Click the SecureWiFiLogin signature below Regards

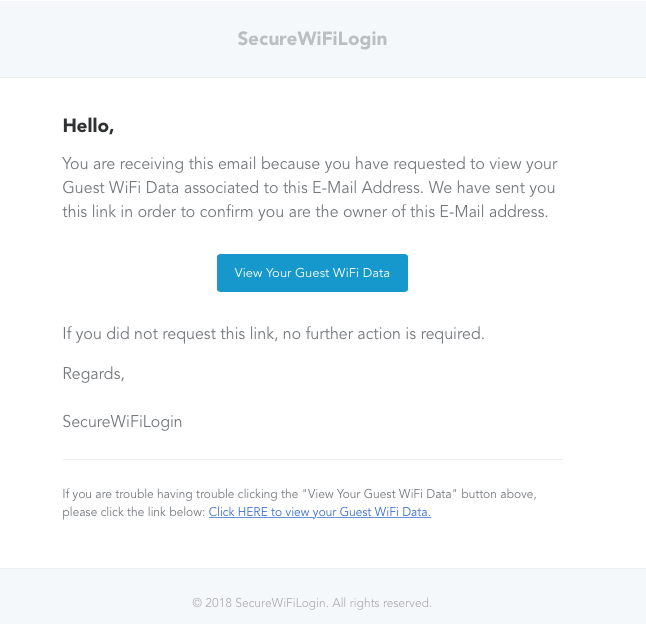pos(122,422)
